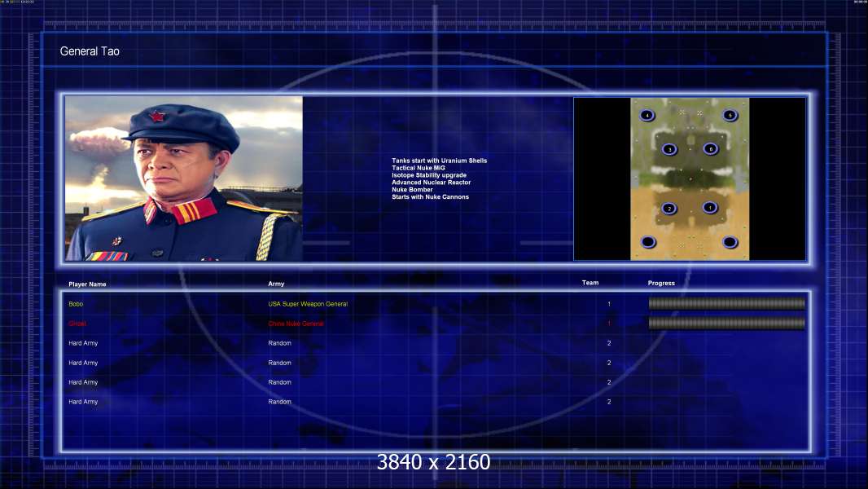
Task: Click Bobo's loading progress bar
Action: 727,303
